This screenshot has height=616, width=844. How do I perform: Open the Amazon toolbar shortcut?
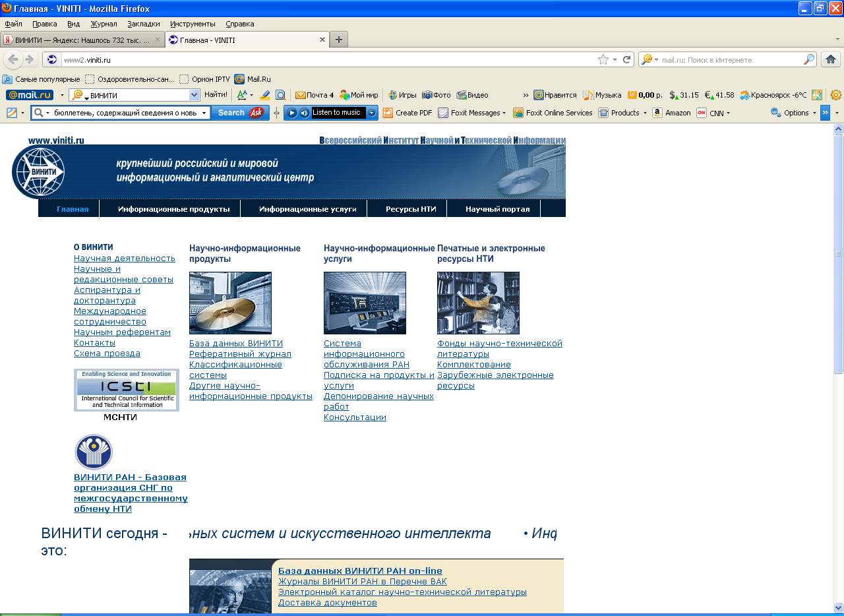[671, 113]
